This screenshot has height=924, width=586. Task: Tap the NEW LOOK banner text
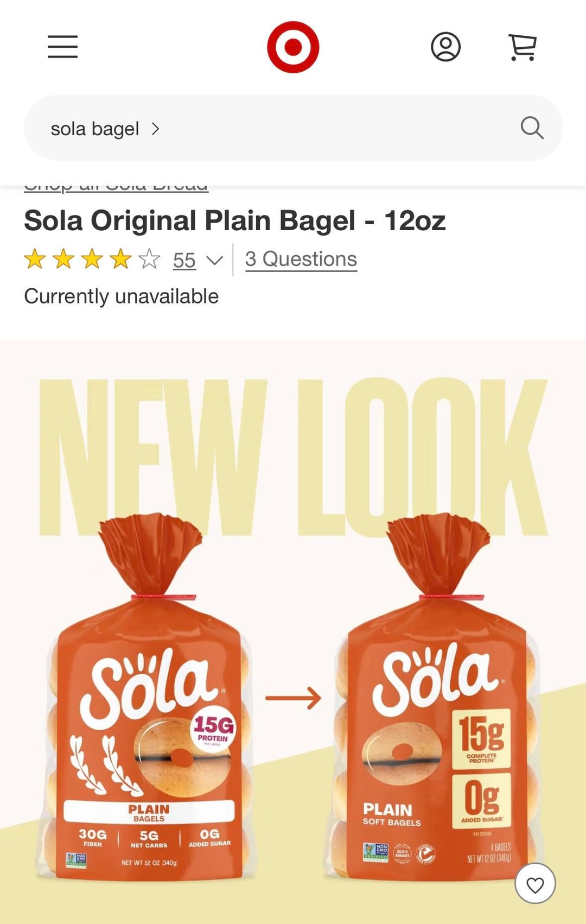[293, 456]
